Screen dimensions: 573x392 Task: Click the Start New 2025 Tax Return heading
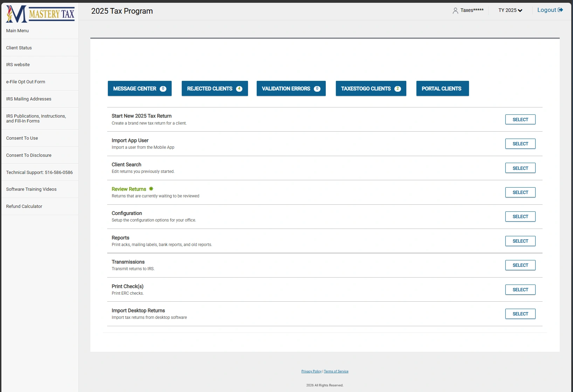pos(141,116)
